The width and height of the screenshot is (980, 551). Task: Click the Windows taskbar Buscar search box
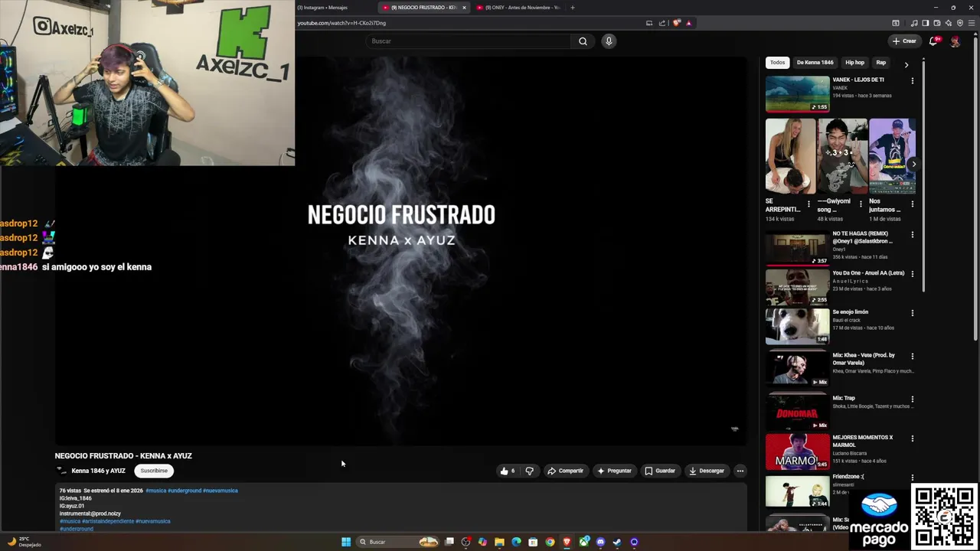coord(398,542)
